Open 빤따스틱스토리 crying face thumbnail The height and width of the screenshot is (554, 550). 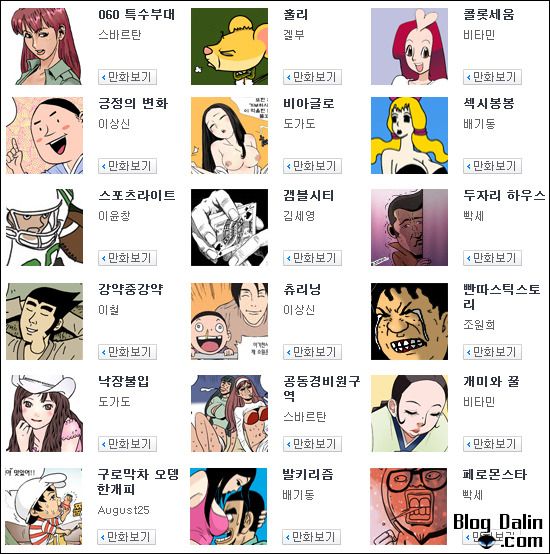409,321
